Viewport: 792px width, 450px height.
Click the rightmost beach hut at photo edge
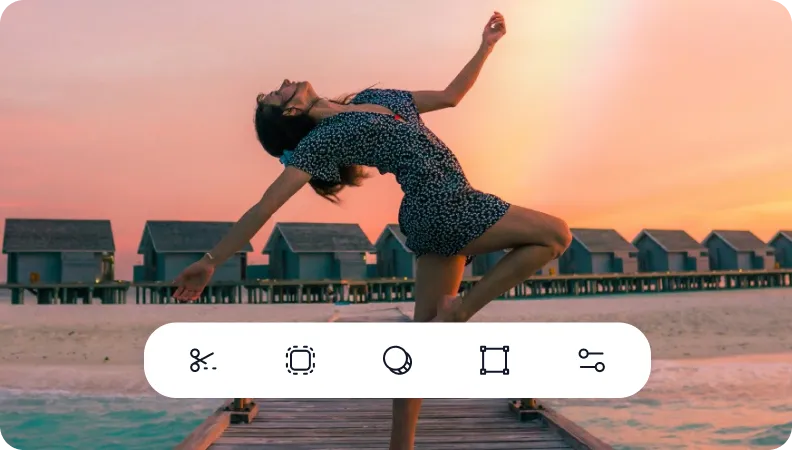pos(780,250)
